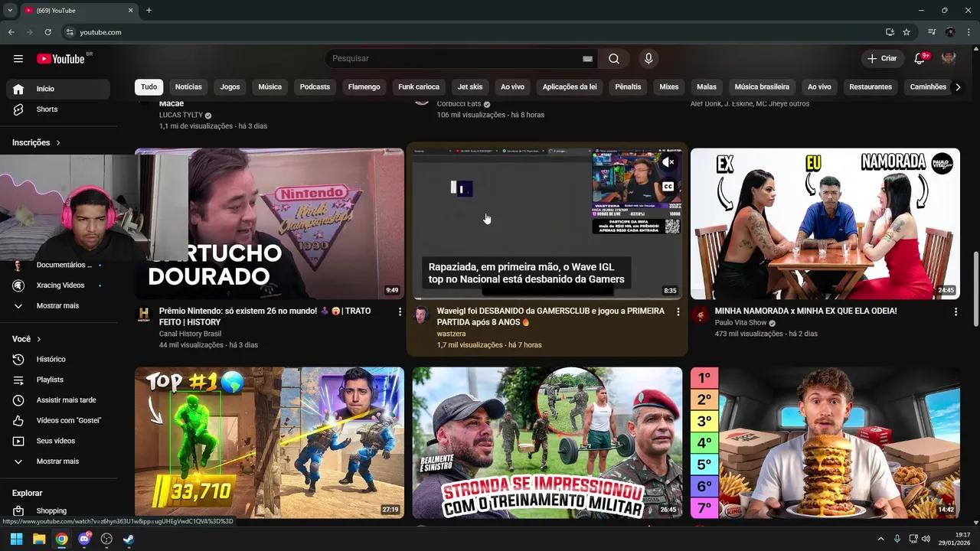Open the Canal History Brasil channel avatar
The width and height of the screenshot is (980, 551).
143,315
